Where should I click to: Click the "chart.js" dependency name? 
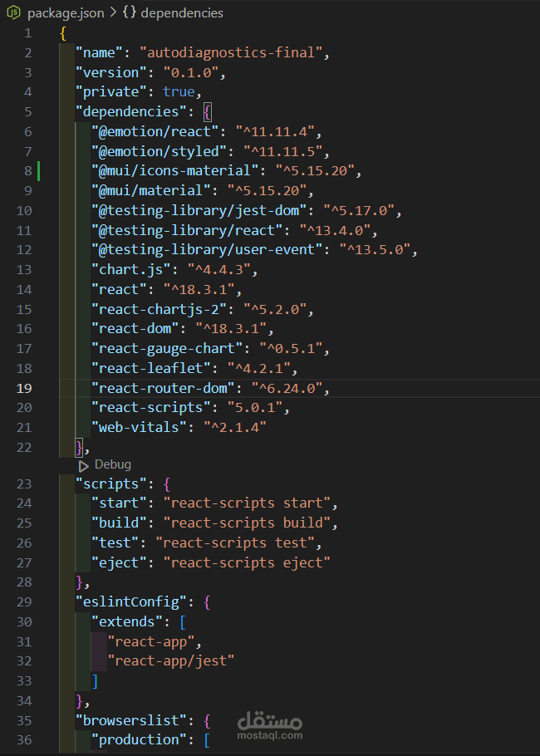131,269
